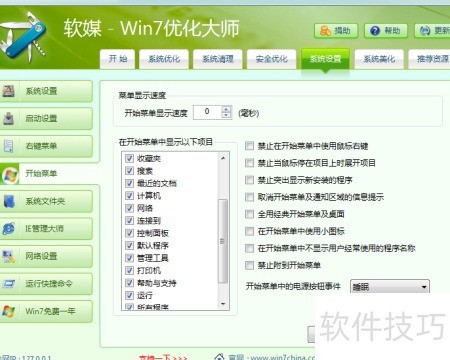Toggle 连接到 checkbox
This screenshot has width=450, height=360.
(129, 220)
